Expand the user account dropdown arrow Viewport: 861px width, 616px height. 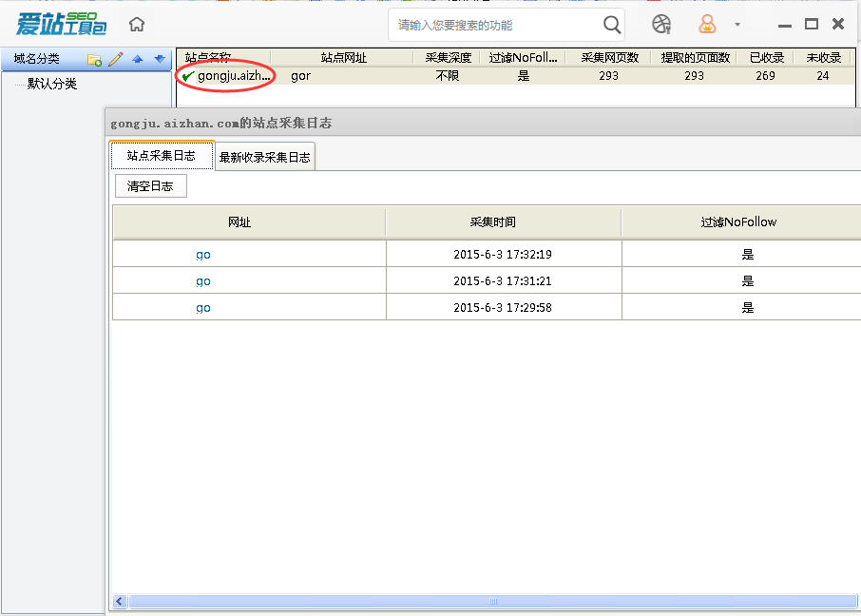coord(737,25)
